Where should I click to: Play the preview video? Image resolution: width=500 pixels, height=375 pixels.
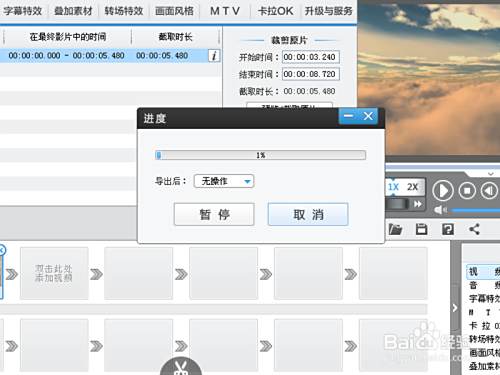[x=443, y=191]
